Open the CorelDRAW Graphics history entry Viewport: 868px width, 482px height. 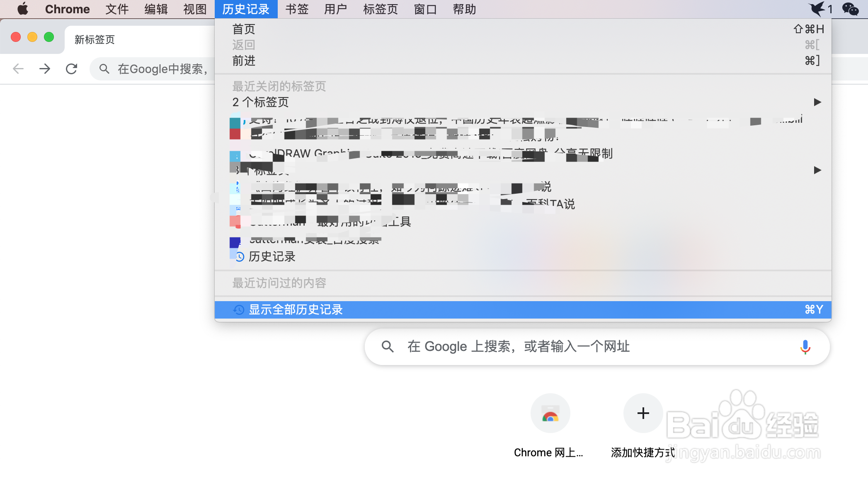tap(523, 154)
